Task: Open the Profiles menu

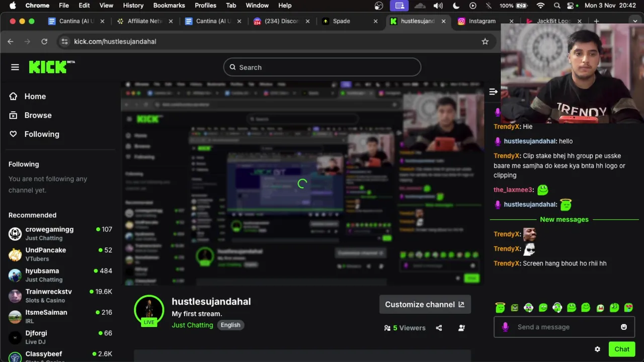Action: [x=205, y=6]
